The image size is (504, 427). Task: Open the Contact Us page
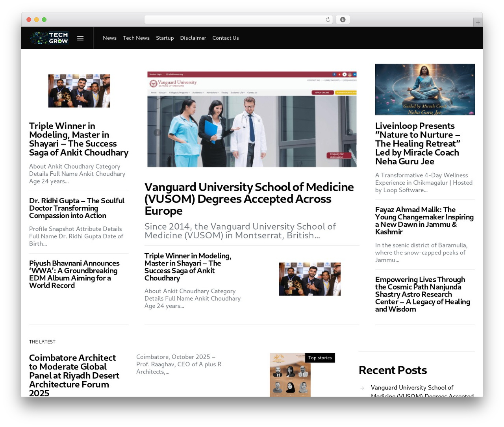[226, 38]
